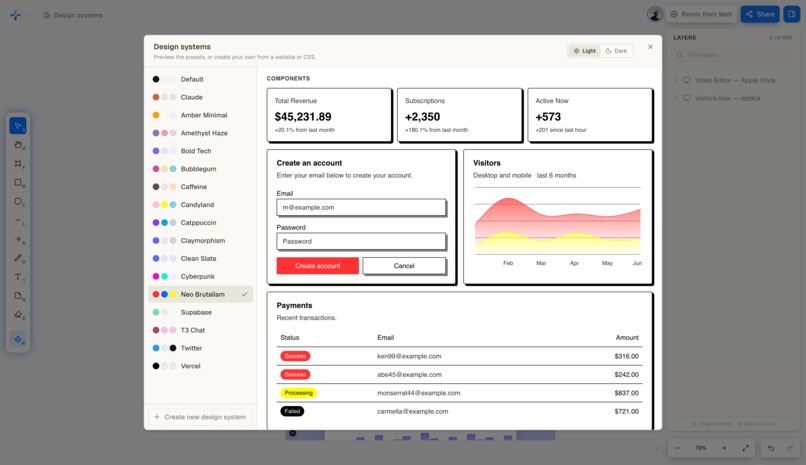Select the Line tool
806x465 pixels.
(18, 220)
